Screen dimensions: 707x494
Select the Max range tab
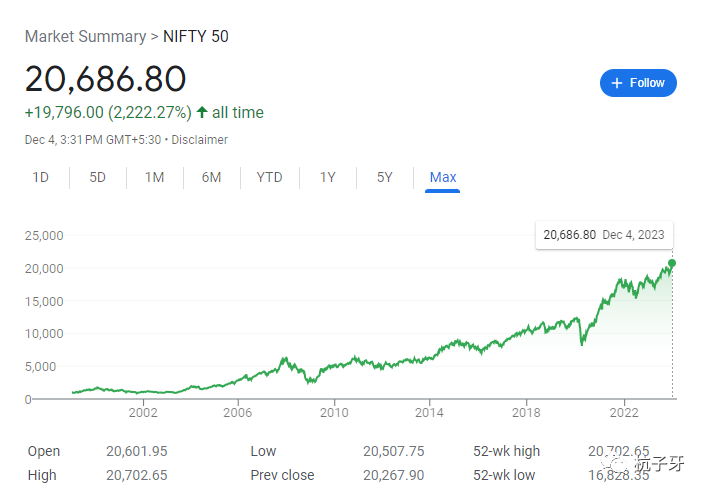(442, 177)
